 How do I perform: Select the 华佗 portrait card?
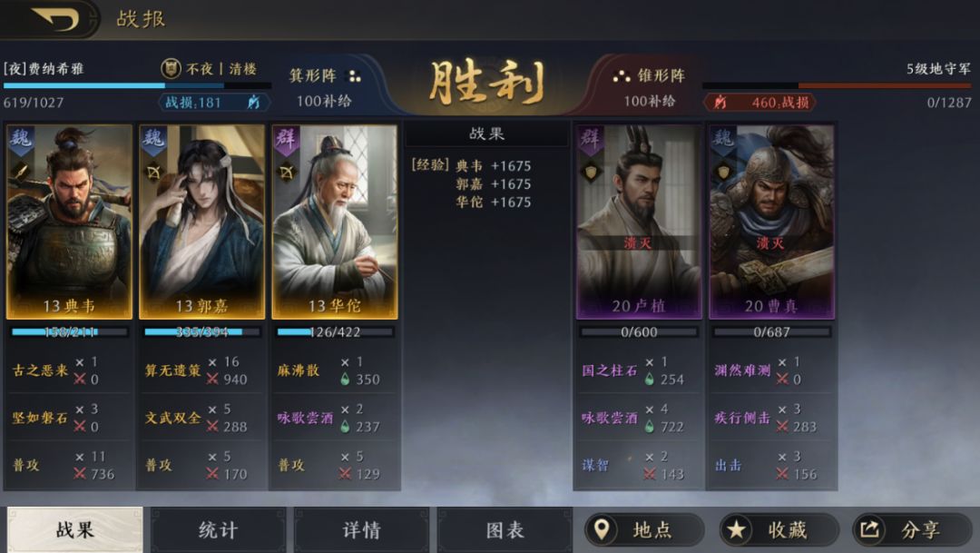(x=334, y=222)
